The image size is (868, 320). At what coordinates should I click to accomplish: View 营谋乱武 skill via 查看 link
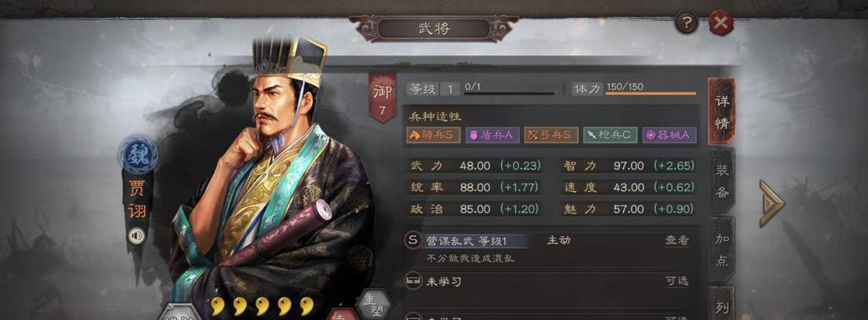coord(677,241)
